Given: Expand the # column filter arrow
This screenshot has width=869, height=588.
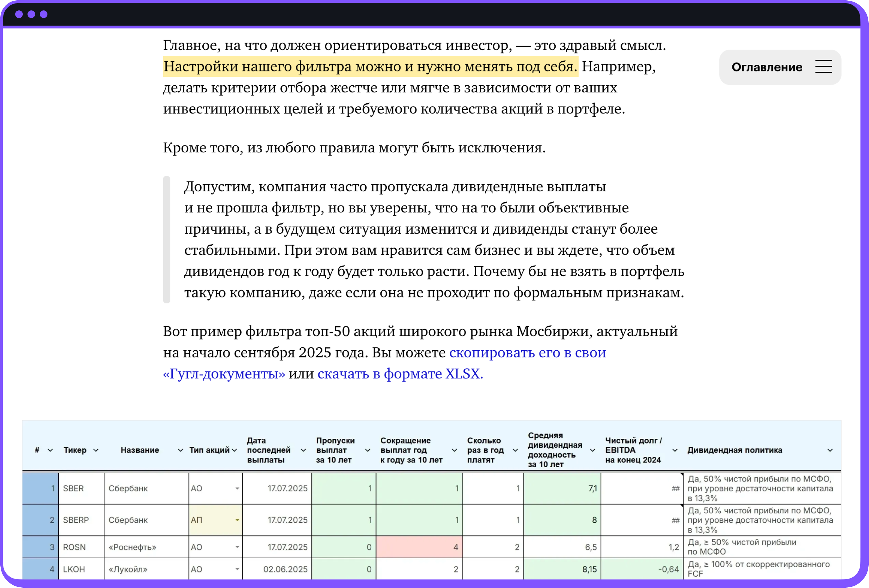Looking at the screenshot, I should pos(51,450).
